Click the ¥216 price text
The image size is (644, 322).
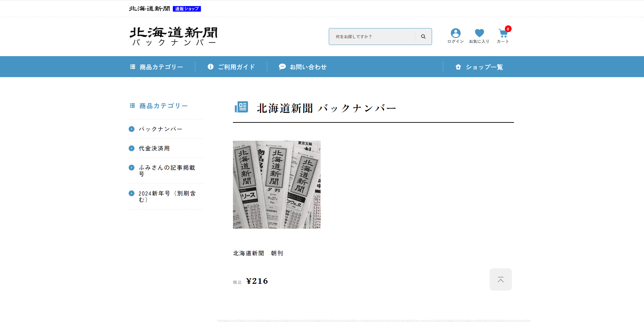[257, 281]
